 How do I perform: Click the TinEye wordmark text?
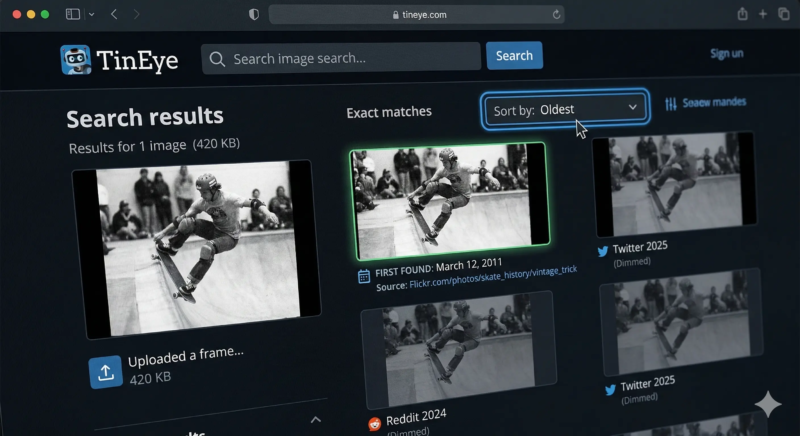pyautogui.click(x=137, y=60)
